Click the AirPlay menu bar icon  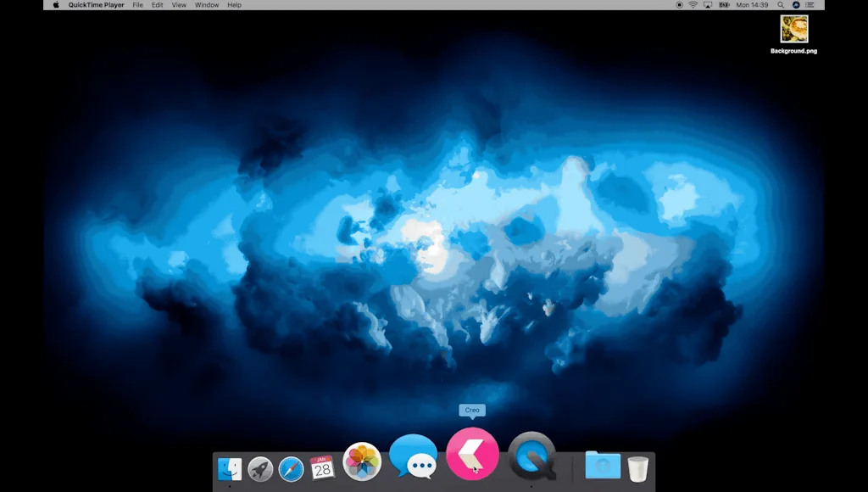(x=707, y=5)
